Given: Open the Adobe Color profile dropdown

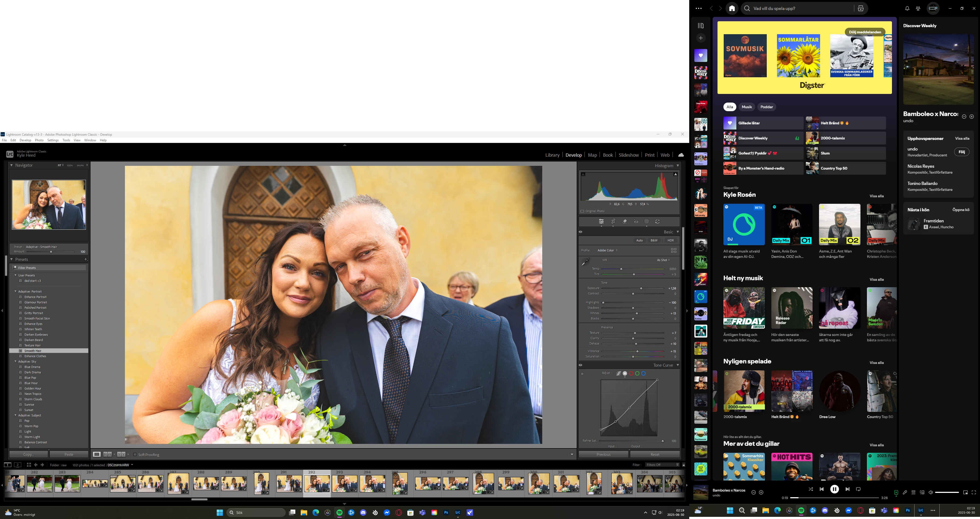Looking at the screenshot, I should coord(607,250).
